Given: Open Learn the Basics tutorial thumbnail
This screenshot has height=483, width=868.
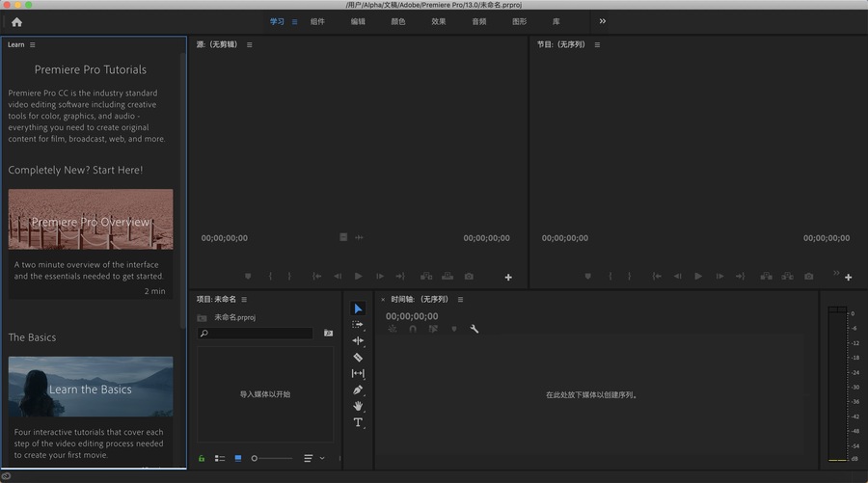Looking at the screenshot, I should (x=91, y=387).
